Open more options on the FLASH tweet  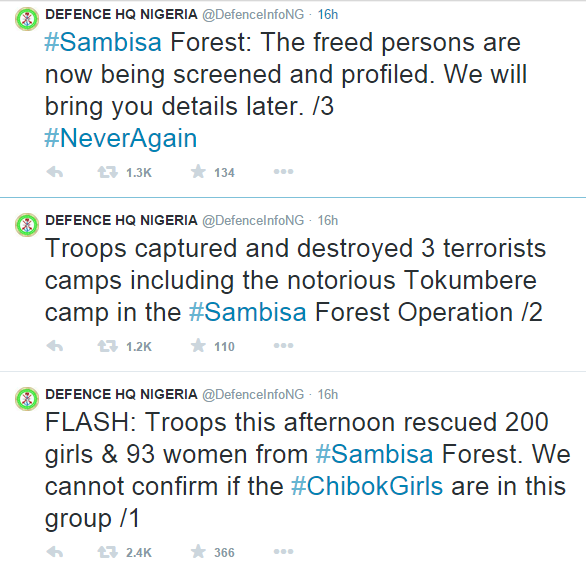pos(283,551)
